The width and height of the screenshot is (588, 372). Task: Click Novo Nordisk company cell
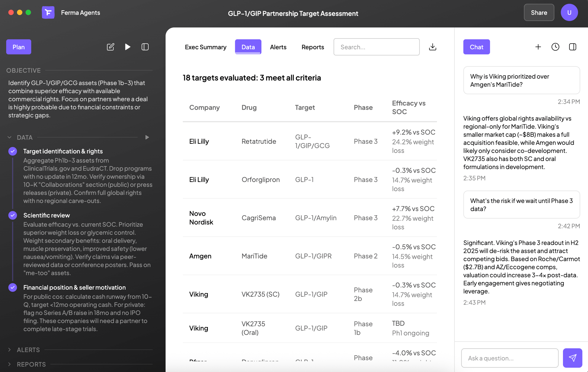point(201,218)
